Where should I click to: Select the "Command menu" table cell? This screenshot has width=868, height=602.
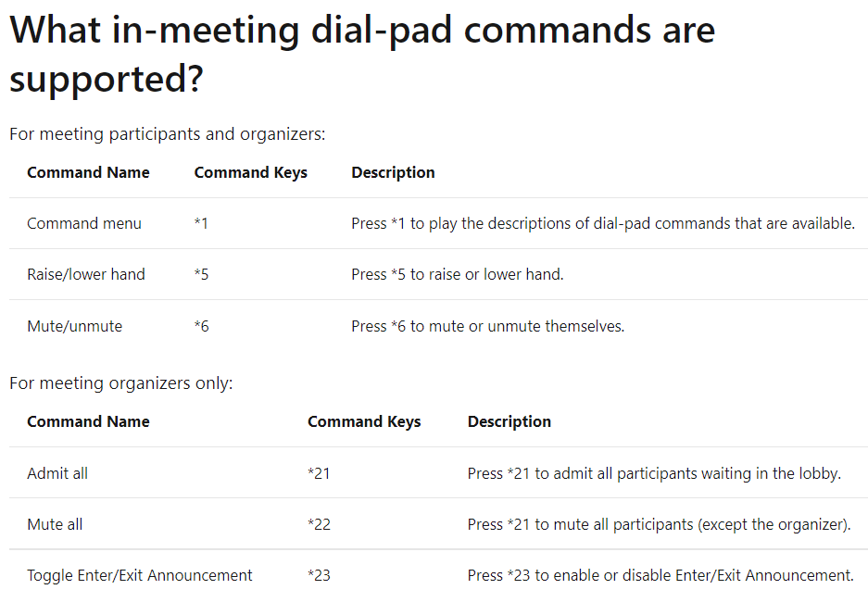pos(84,223)
